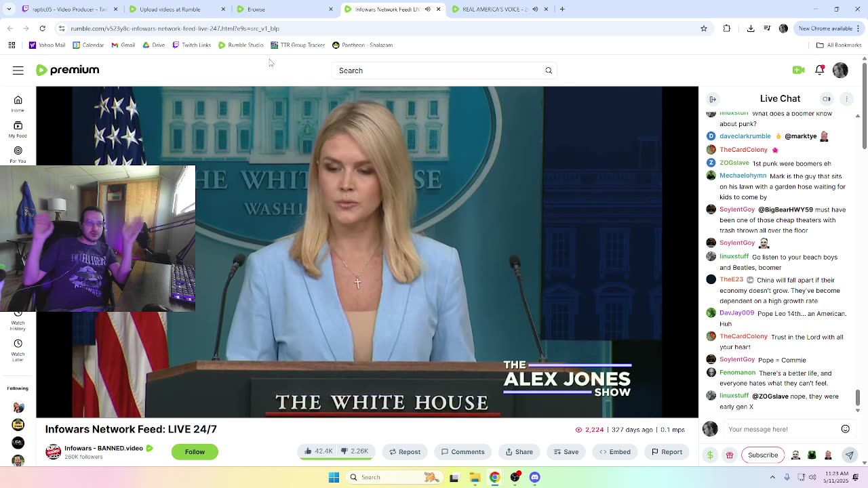Click the green go-live camera icon
The height and width of the screenshot is (488, 868).
798,70
